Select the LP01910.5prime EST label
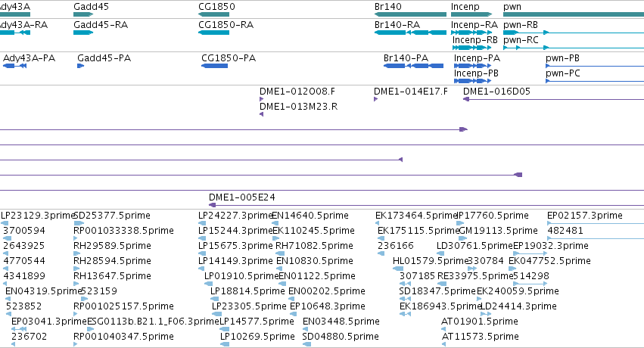Screen dimensions: 644x348 (241, 276)
